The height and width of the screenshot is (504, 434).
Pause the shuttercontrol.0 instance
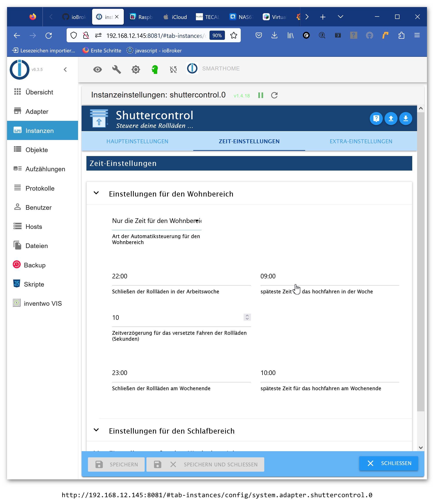click(261, 95)
